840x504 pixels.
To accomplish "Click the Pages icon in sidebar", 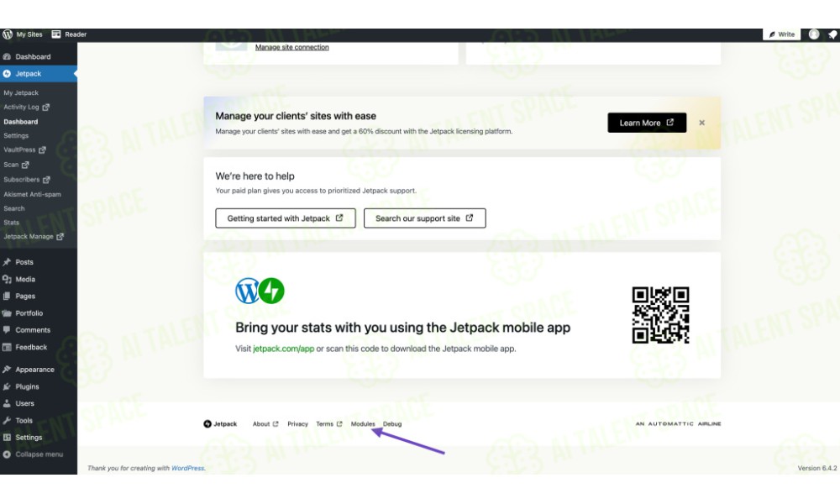I will pos(7,297).
